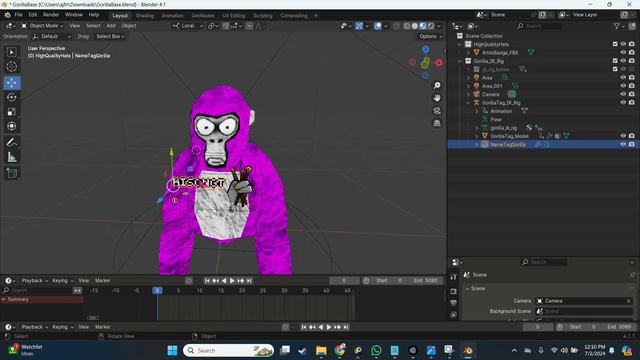
Task: Open the viewport Options dropdown
Action: (x=430, y=36)
